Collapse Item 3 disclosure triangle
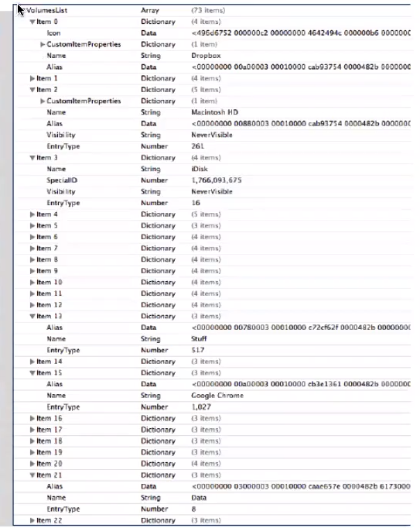 point(32,158)
